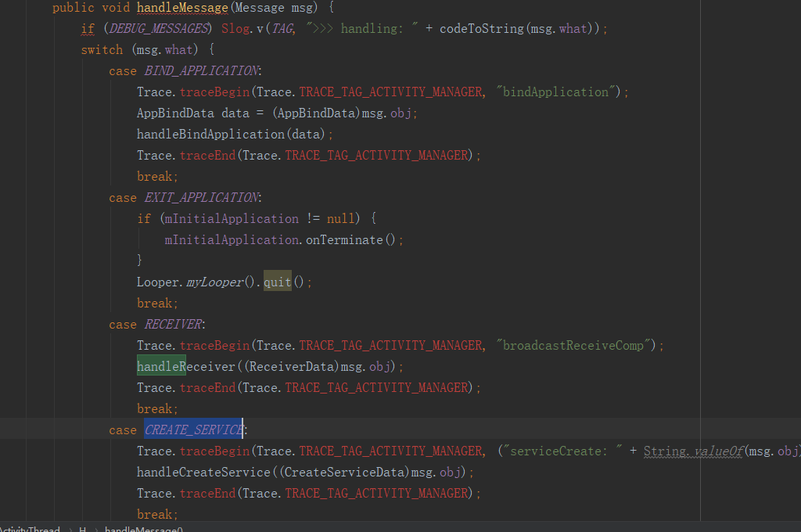Click the underlined String.valueOf call

tap(693, 451)
